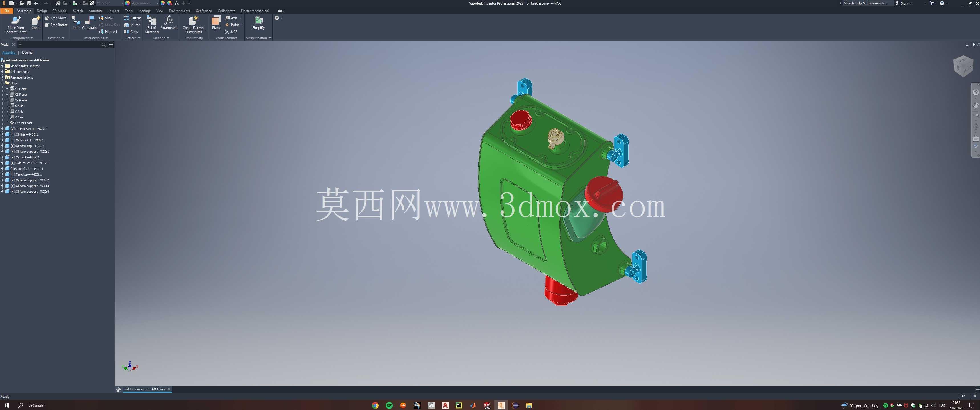Image resolution: width=980 pixels, height=410 pixels.
Task: Click the Undo arrow icon
Action: pos(36,3)
